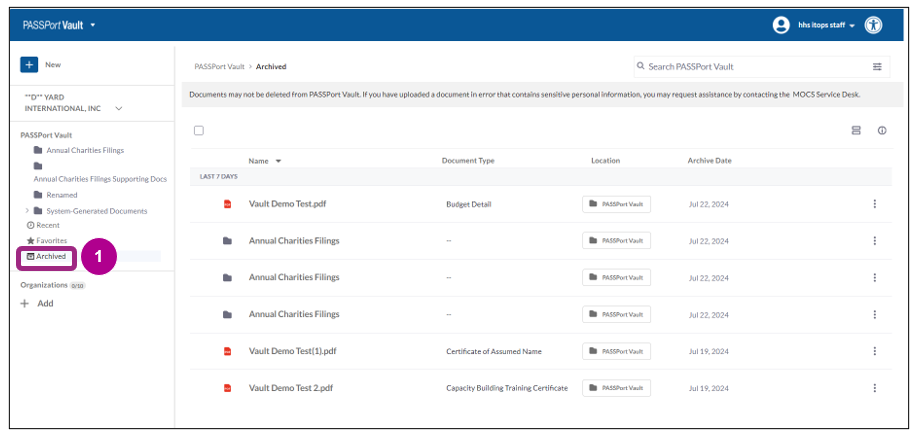This screenshot has height=436, width=920.
Task: Click the PASSPort Vault breadcrumb link
Action: pos(219,67)
